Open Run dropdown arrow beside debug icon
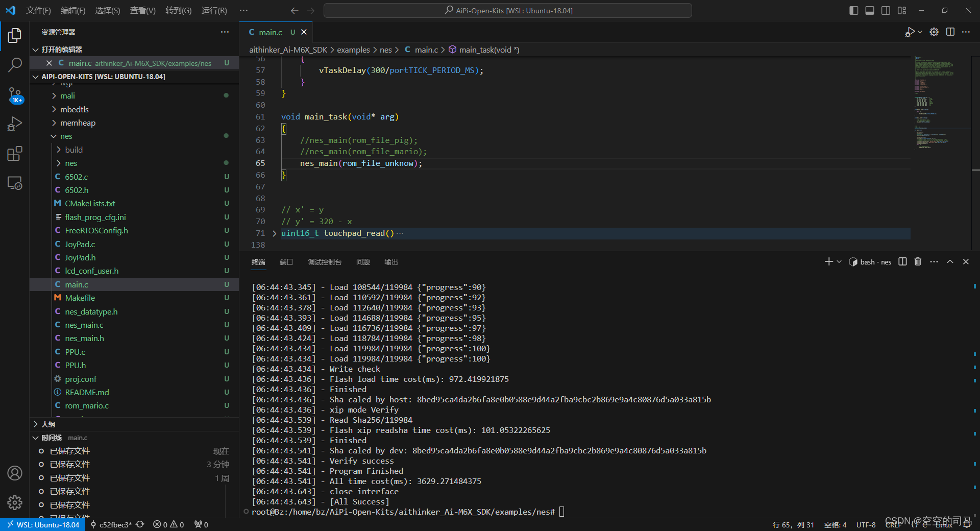 click(x=920, y=32)
